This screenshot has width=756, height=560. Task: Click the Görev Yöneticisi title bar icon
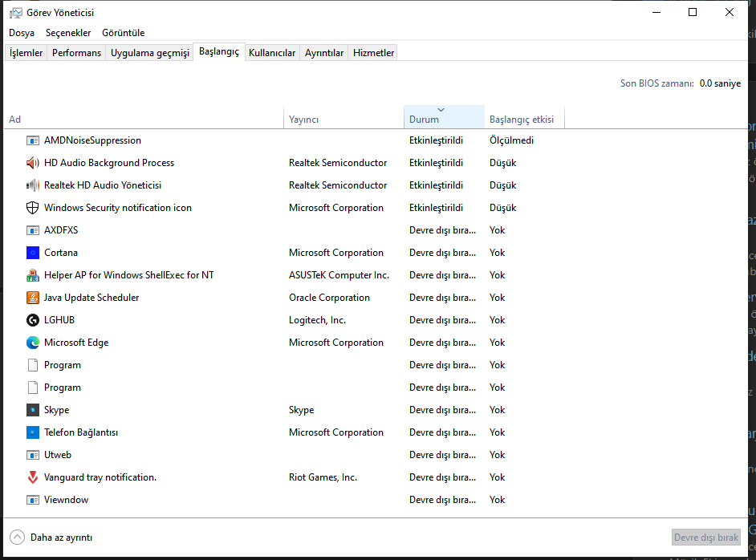click(x=16, y=13)
